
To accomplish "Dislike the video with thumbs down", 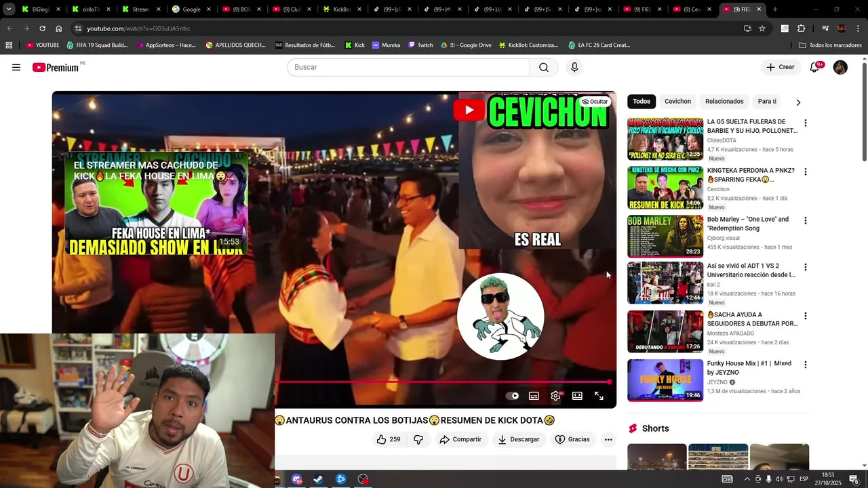I will (418, 439).
